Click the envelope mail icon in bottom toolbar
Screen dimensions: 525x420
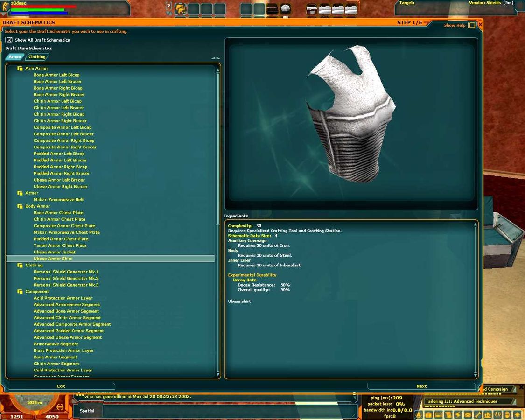pos(468,415)
